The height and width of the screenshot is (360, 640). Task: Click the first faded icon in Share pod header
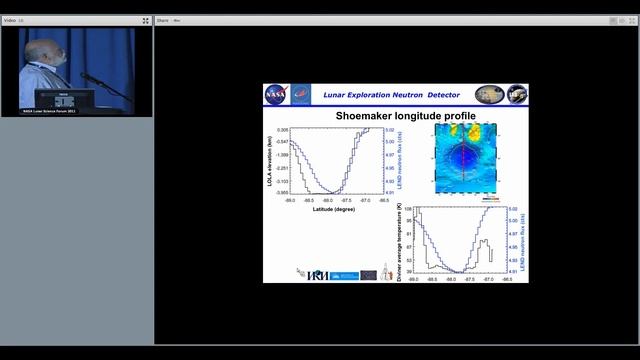click(x=613, y=20)
